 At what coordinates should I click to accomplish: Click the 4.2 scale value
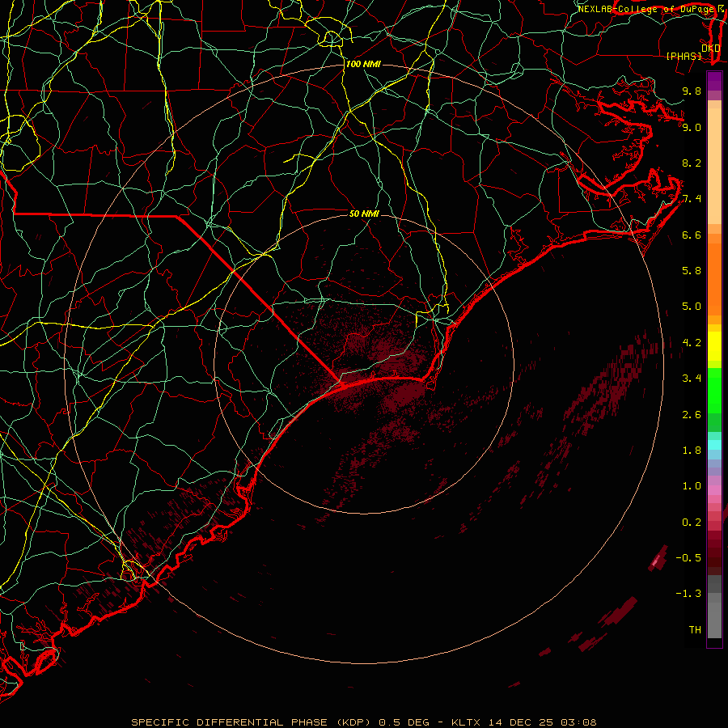click(692, 343)
